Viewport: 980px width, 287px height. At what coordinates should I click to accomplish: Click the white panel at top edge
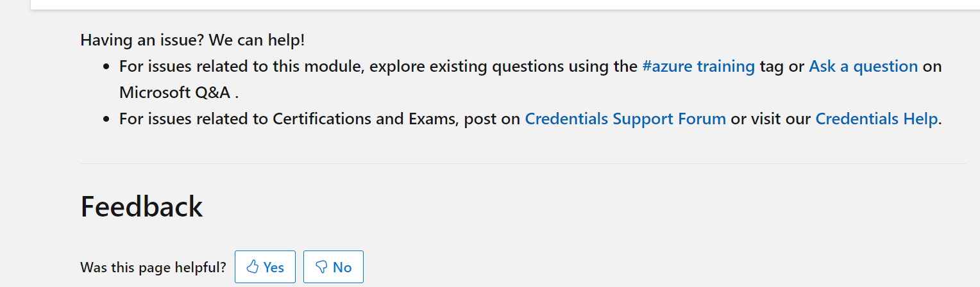(500, 4)
